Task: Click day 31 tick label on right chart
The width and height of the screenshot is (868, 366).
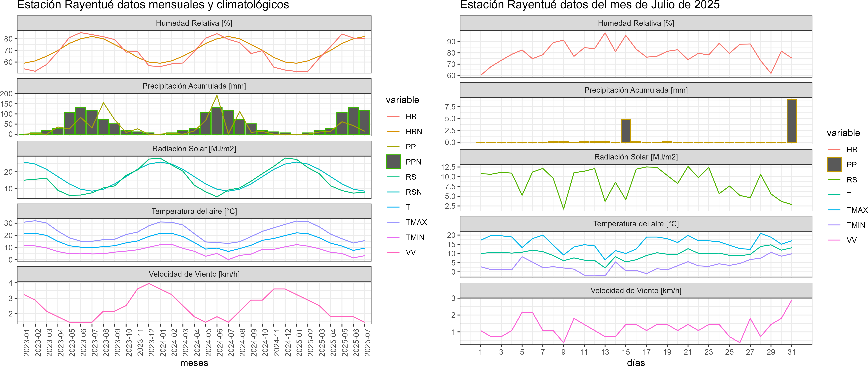Action: point(791,352)
